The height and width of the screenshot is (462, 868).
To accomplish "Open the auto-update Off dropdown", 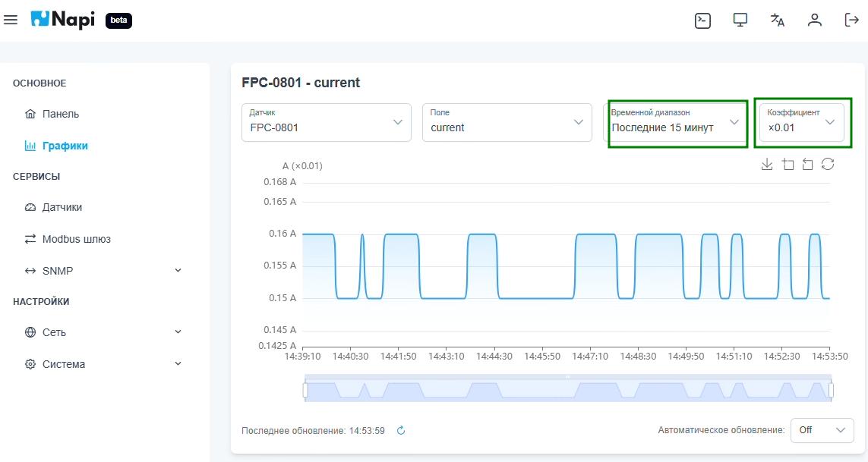I will [x=822, y=430].
